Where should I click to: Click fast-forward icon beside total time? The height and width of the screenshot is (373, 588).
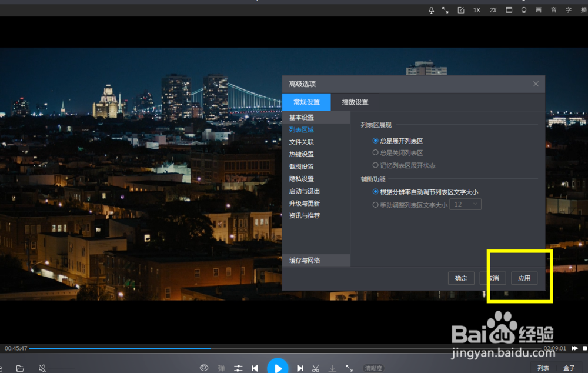[x=574, y=348]
